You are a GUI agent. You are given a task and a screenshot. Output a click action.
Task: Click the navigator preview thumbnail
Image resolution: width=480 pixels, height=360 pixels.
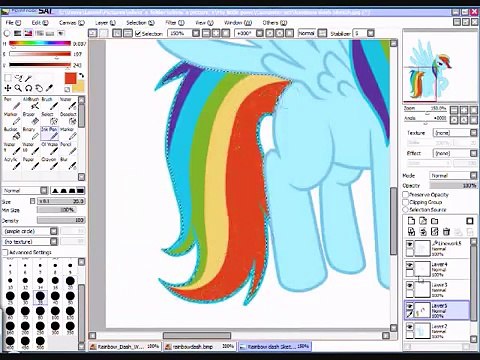[x=439, y=66]
